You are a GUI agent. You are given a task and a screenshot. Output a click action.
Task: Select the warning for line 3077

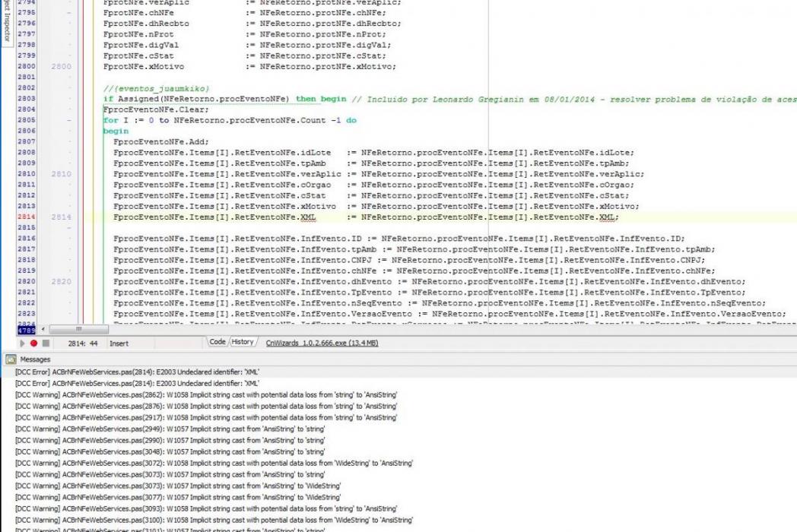tap(178, 498)
